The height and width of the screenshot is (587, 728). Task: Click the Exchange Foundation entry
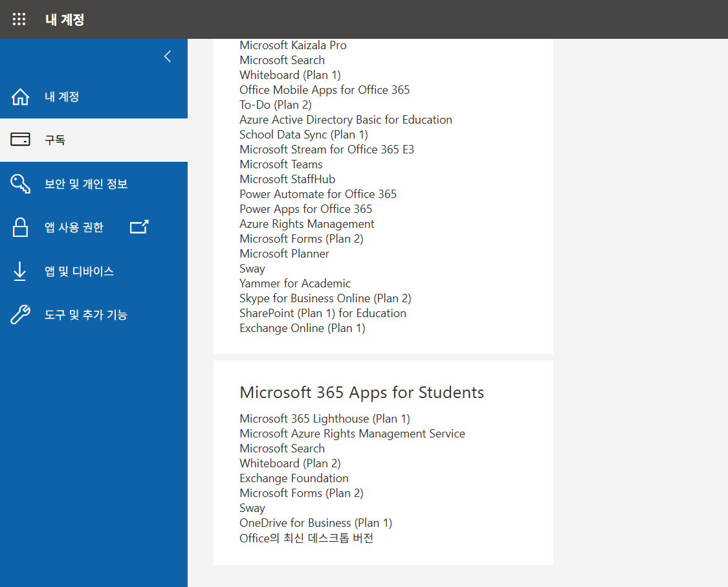(x=294, y=478)
